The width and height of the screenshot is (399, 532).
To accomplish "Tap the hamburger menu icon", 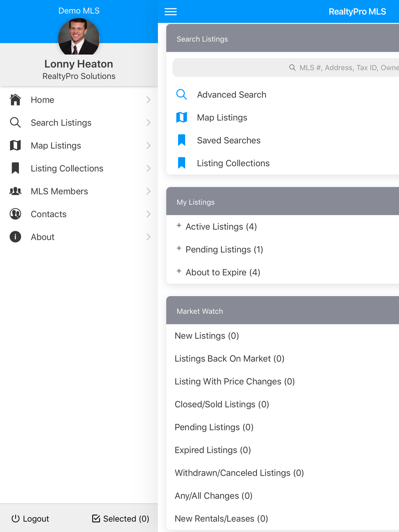I will pyautogui.click(x=171, y=11).
